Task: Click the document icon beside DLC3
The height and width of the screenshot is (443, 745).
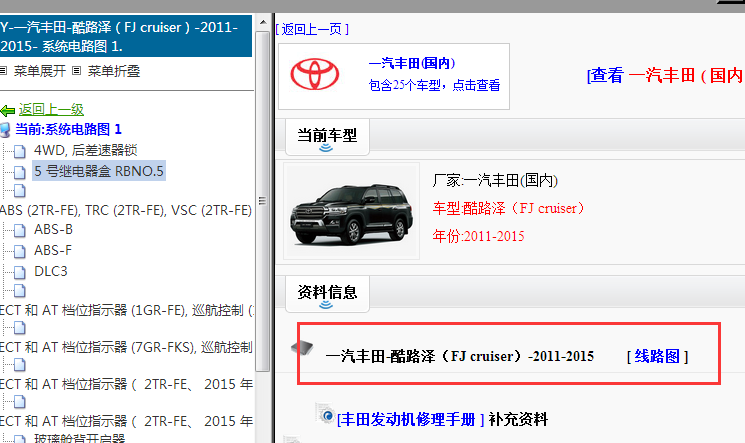Action: (x=19, y=272)
